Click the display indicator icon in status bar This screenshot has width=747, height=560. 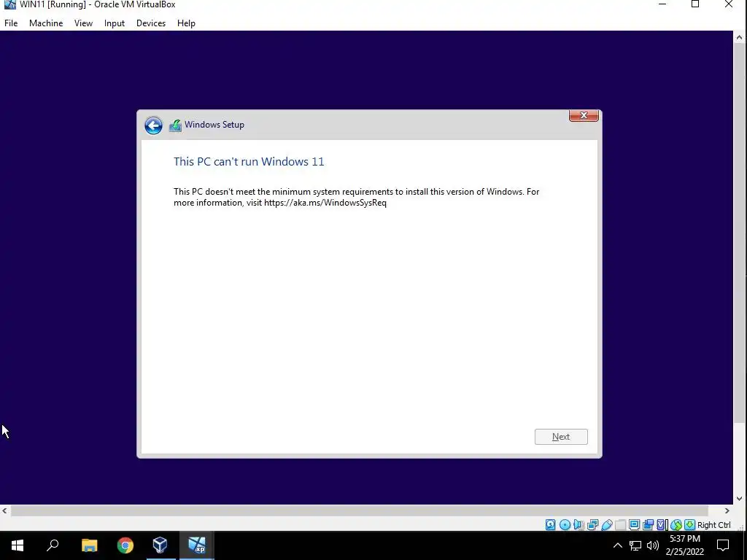pos(634,525)
